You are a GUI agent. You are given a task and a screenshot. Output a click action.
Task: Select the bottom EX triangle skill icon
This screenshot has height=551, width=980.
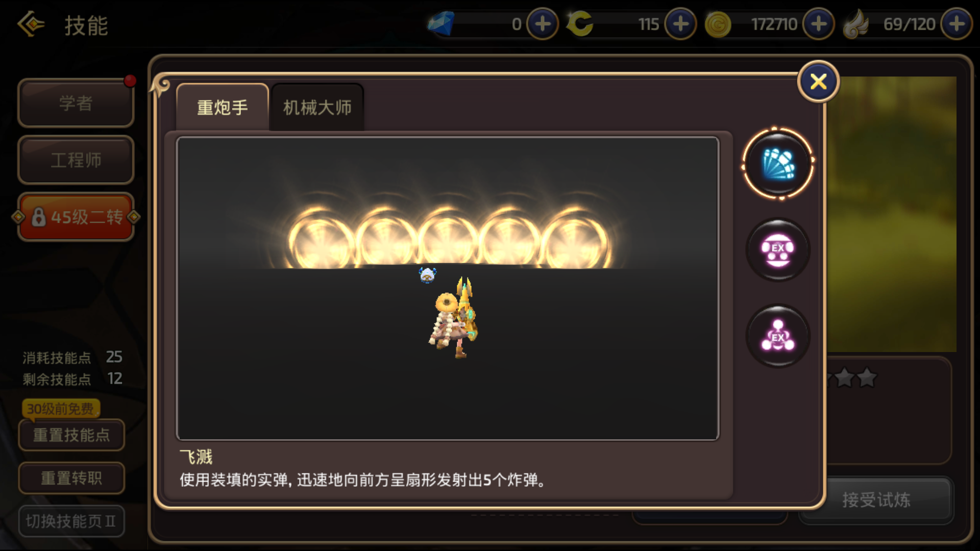tap(777, 336)
